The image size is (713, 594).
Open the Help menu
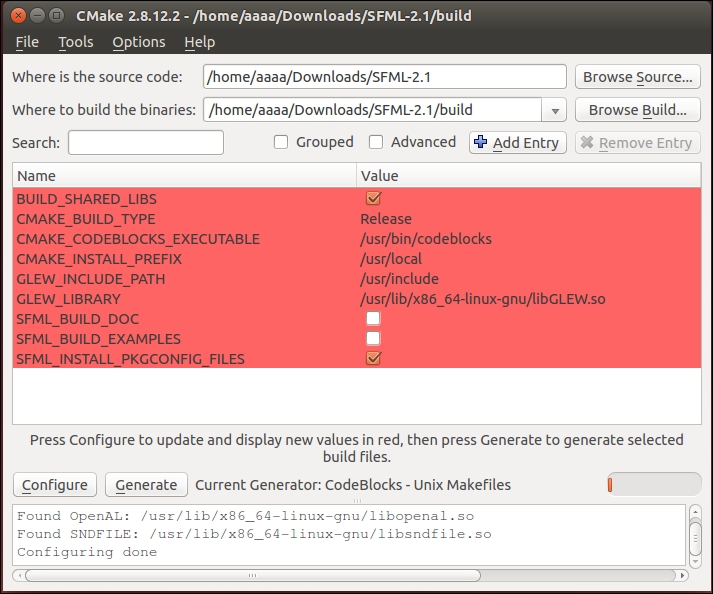[200, 42]
